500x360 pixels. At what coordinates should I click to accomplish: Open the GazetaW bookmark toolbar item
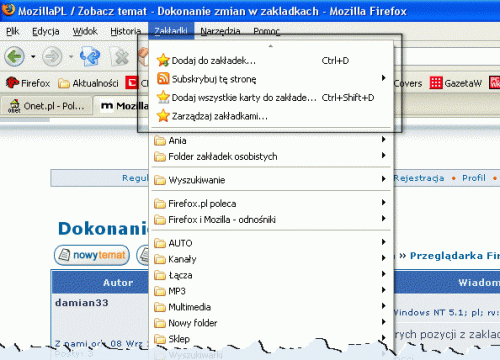[x=456, y=83]
